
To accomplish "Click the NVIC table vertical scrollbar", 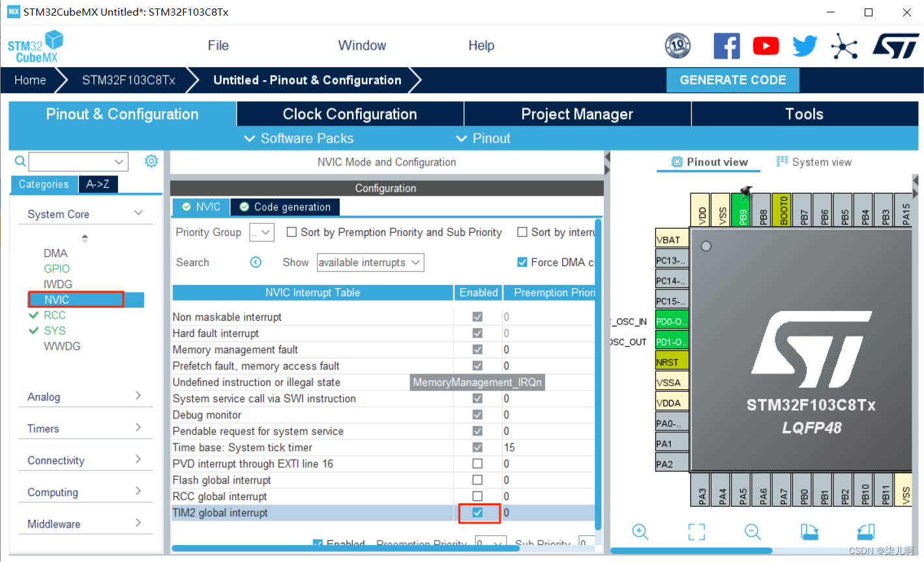I will 599,375.
